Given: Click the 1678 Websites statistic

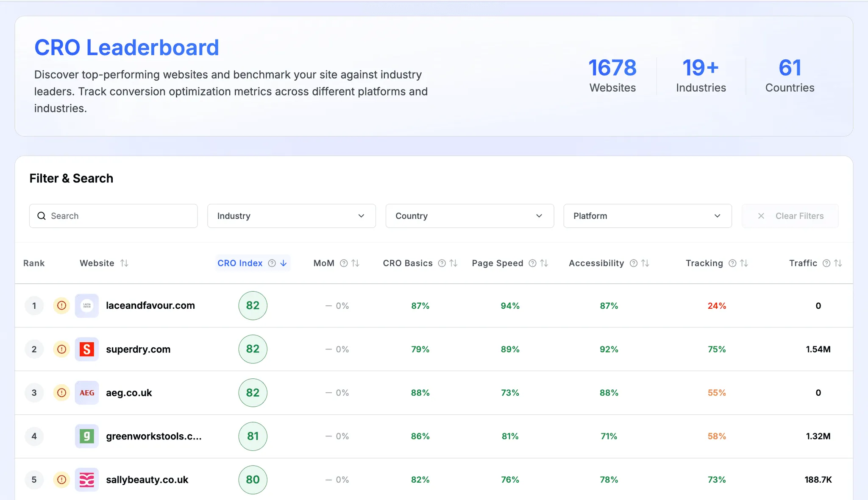Looking at the screenshot, I should click(x=612, y=75).
